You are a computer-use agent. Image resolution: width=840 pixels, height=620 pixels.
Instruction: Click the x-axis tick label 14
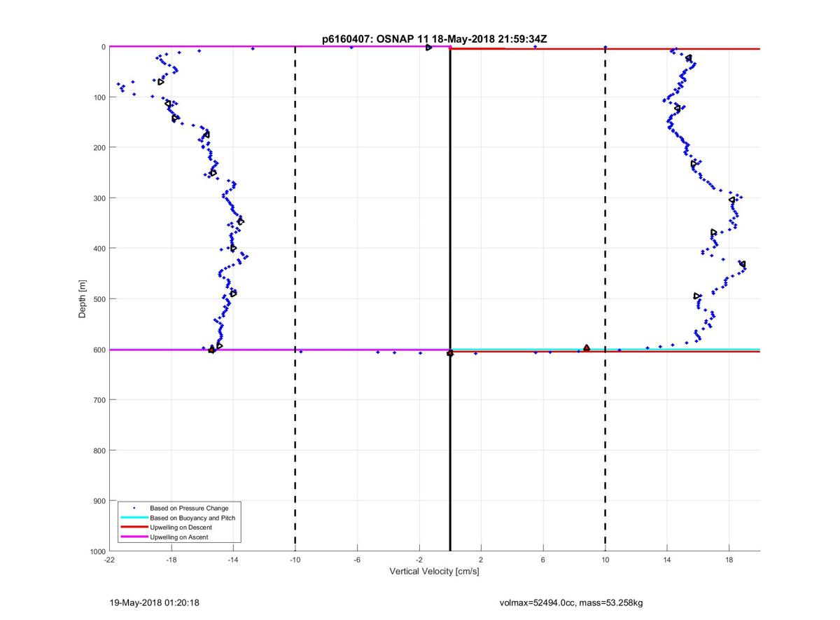(666, 560)
